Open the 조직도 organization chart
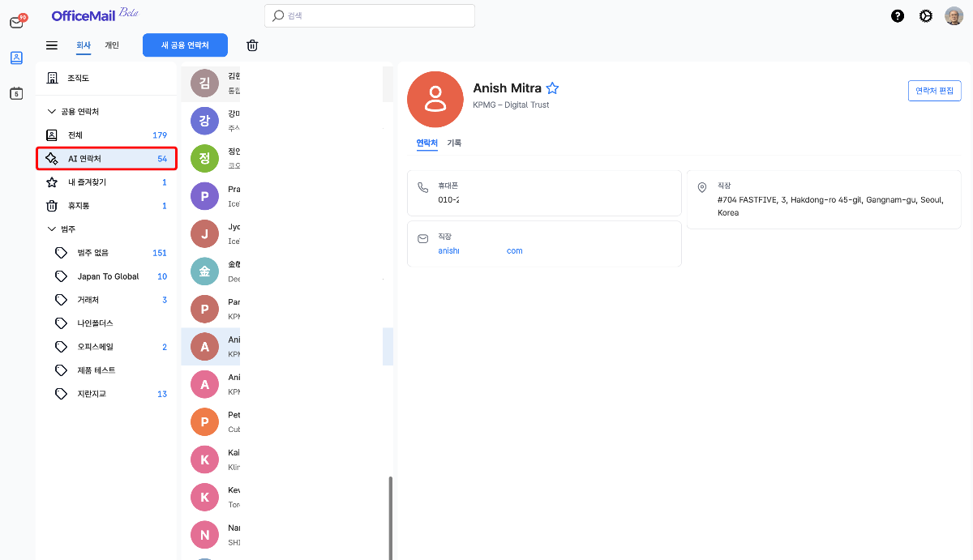The width and height of the screenshot is (973, 560). click(78, 79)
